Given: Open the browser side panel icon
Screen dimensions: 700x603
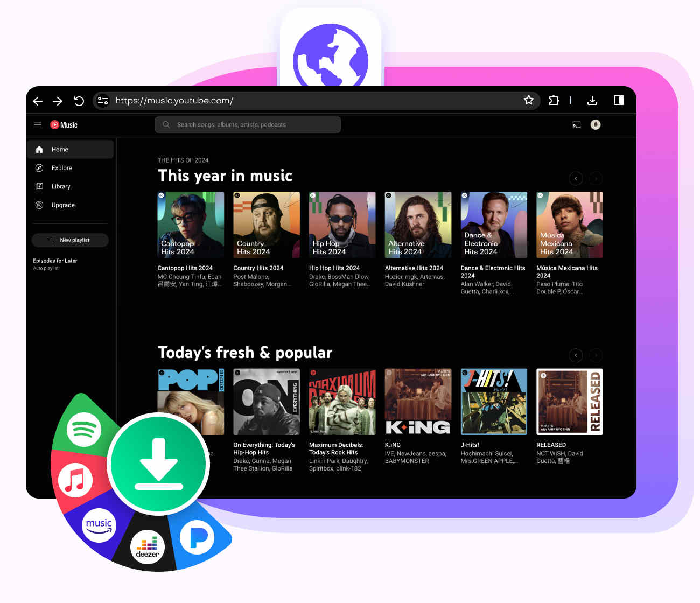Looking at the screenshot, I should [x=618, y=101].
